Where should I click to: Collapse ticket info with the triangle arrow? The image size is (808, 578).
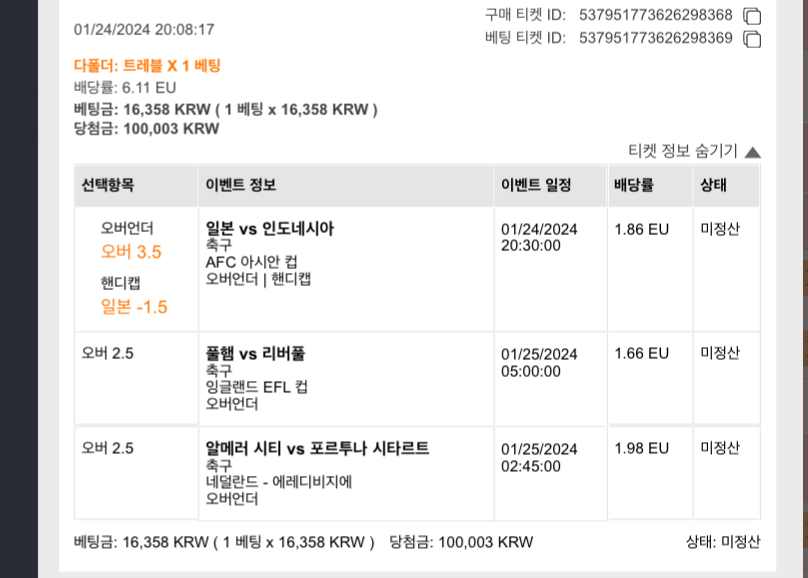(753, 152)
